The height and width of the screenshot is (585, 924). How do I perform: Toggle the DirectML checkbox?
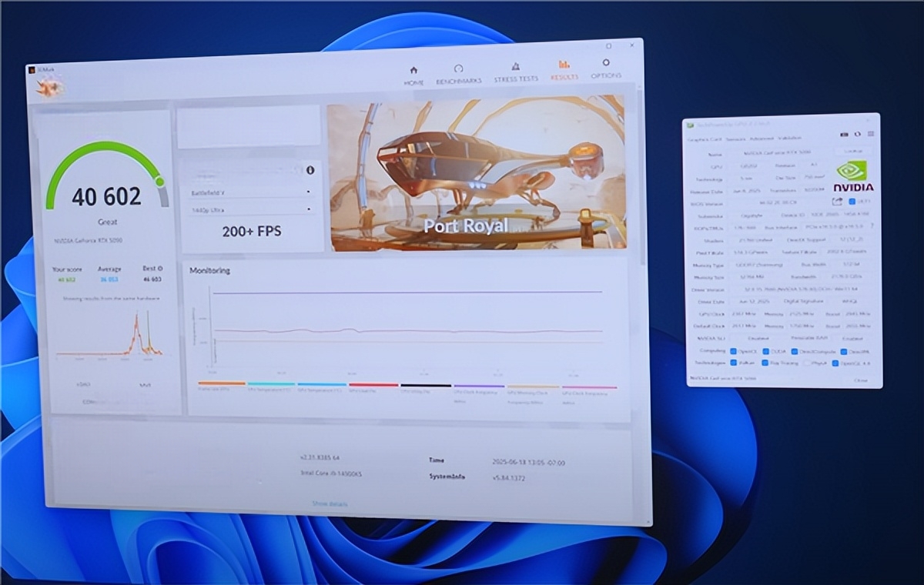[x=844, y=351]
